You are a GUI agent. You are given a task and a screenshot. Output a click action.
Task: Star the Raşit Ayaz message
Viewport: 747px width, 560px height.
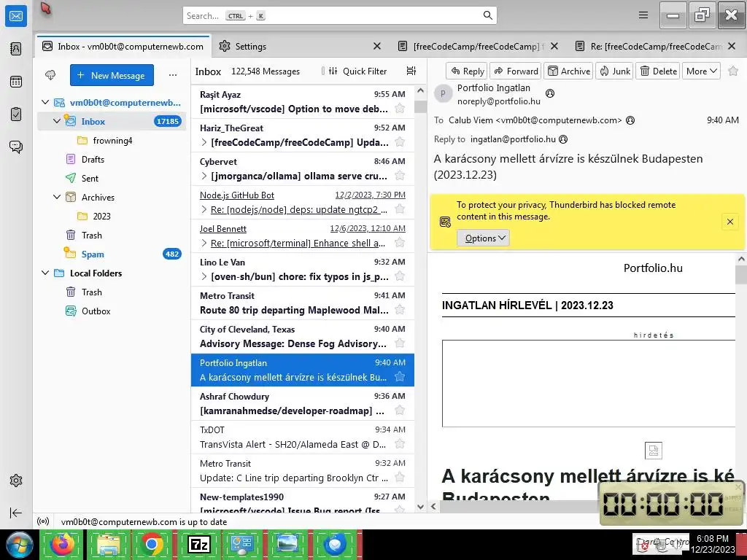400,109
